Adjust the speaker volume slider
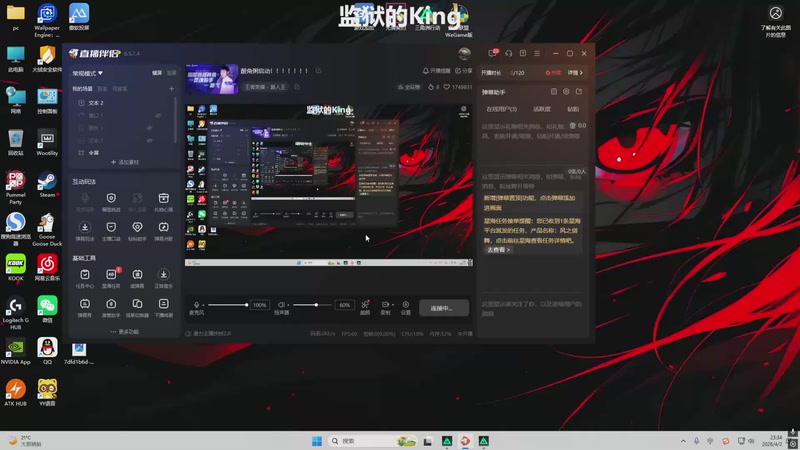800x450 pixels. point(312,305)
